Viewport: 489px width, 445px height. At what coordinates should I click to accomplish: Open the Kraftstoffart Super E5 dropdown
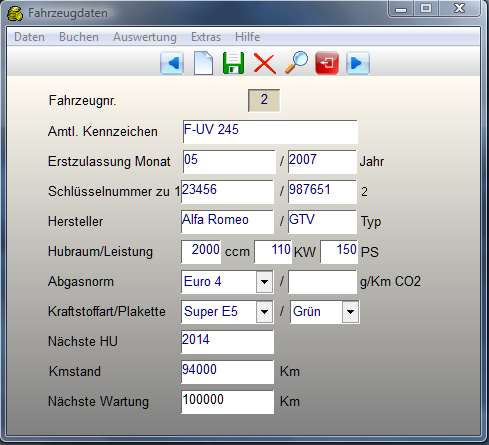tap(264, 312)
